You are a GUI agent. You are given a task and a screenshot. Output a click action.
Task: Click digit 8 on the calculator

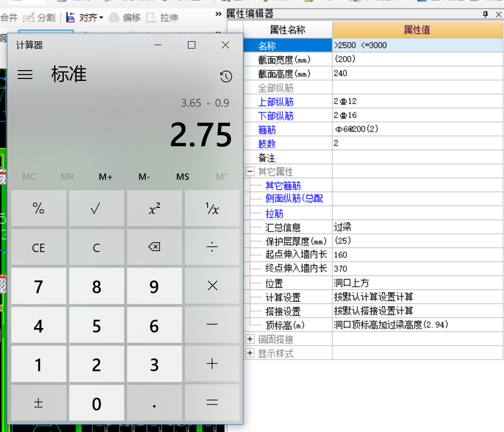[x=96, y=286]
